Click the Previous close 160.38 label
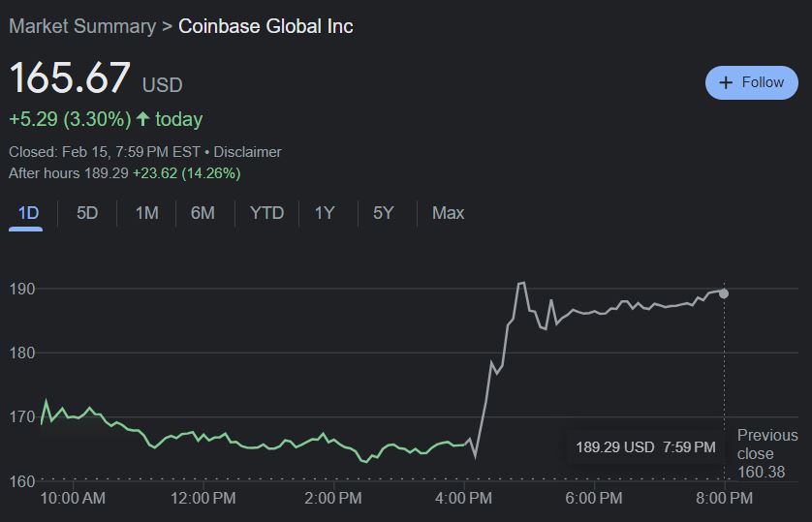 (767, 453)
